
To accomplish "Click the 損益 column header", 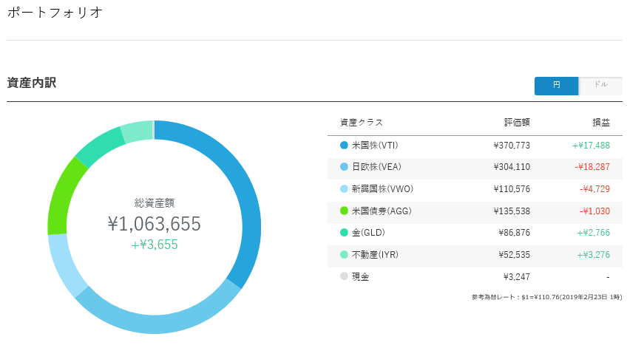I will click(x=600, y=123).
